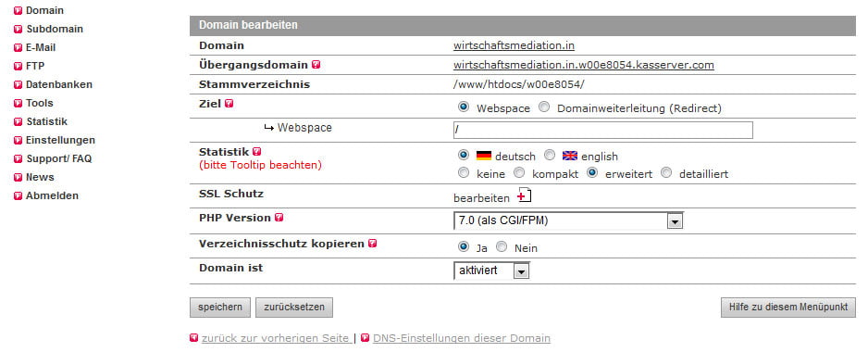Image resolution: width=868 pixels, height=352 pixels.
Task: Open the PHP Version dropdown
Action: point(568,220)
